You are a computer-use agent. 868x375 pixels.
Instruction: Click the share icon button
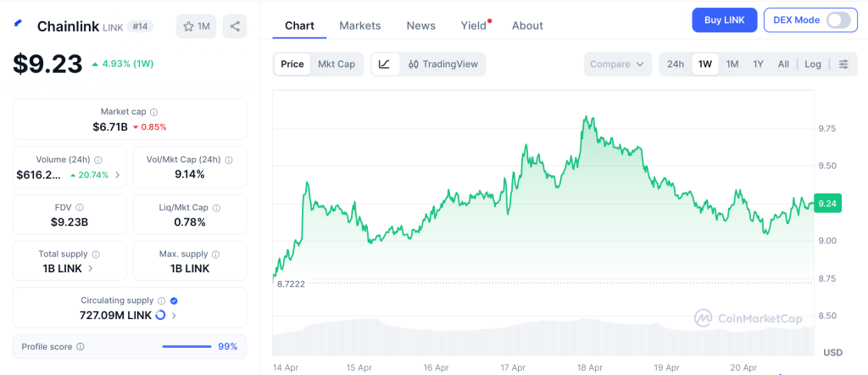click(x=235, y=26)
